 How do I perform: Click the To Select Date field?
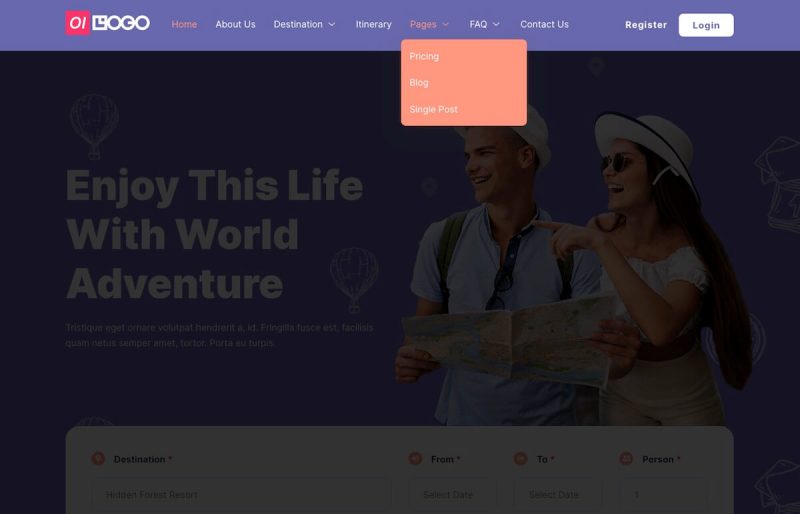coord(558,495)
